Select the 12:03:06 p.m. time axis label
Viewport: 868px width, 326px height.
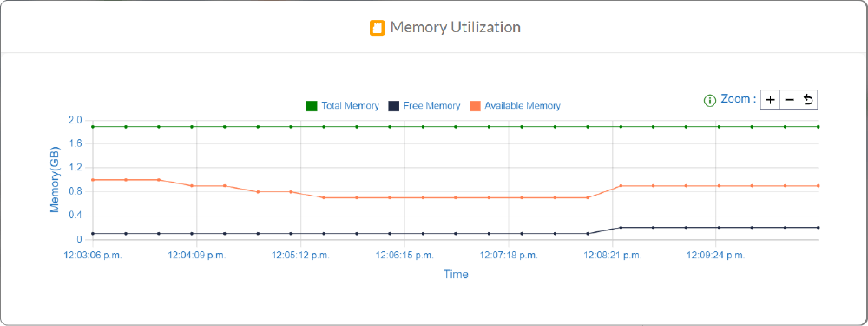tap(93, 256)
